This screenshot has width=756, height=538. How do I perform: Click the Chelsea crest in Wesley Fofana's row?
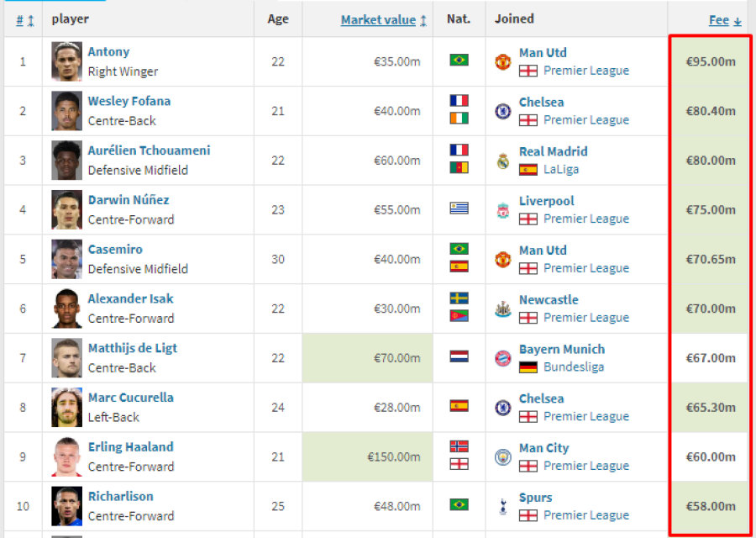[503, 112]
